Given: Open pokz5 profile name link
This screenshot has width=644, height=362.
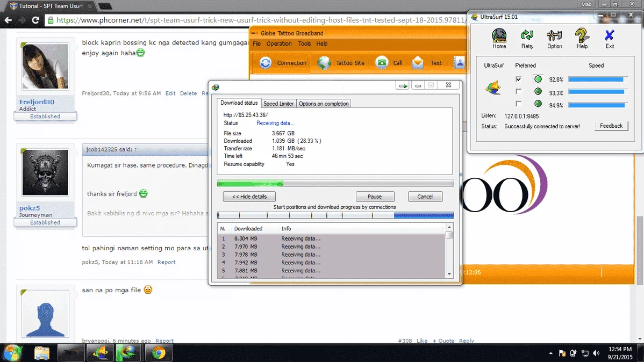Looking at the screenshot, I should pos(30,208).
